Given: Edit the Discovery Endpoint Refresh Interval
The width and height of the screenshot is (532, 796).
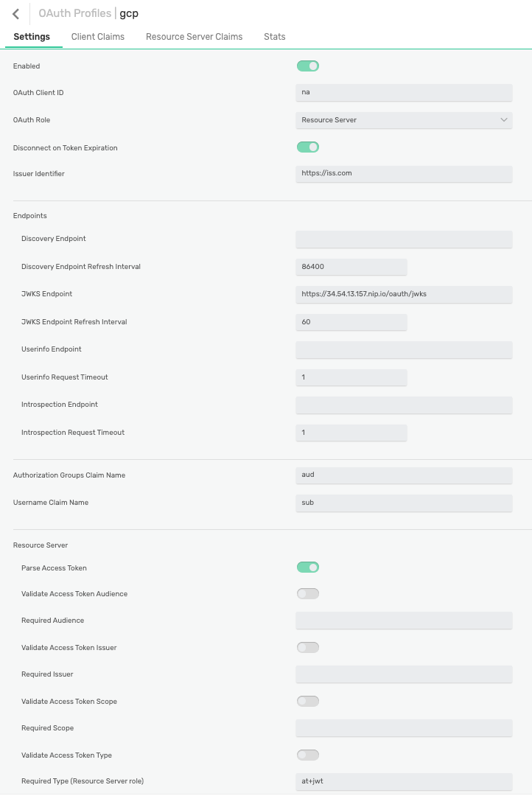Looking at the screenshot, I should pyautogui.click(x=351, y=266).
